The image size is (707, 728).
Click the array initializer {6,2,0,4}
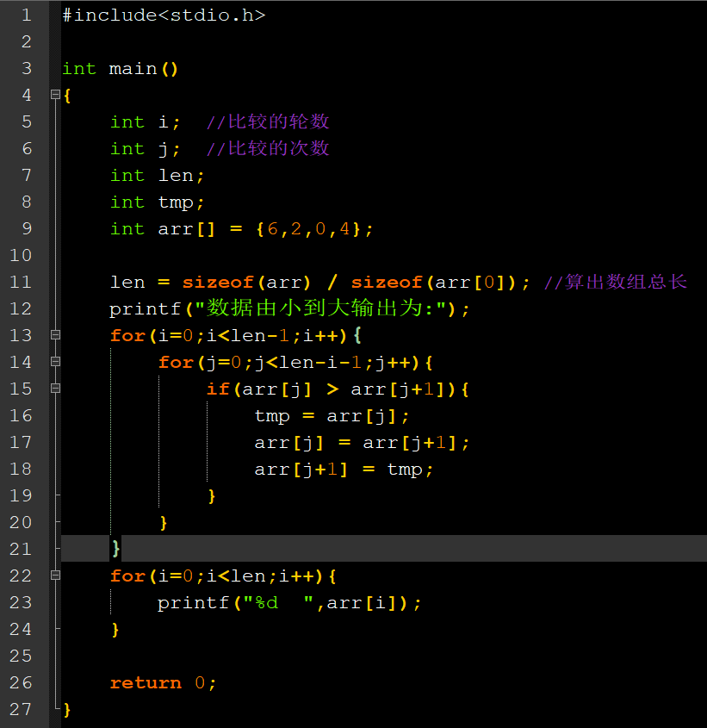[308, 229]
